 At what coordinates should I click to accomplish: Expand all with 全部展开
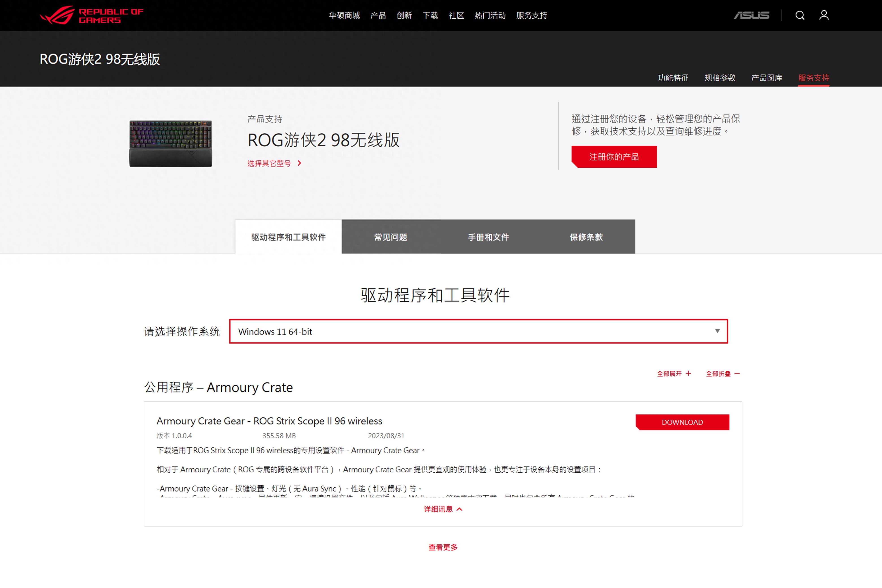(x=674, y=374)
